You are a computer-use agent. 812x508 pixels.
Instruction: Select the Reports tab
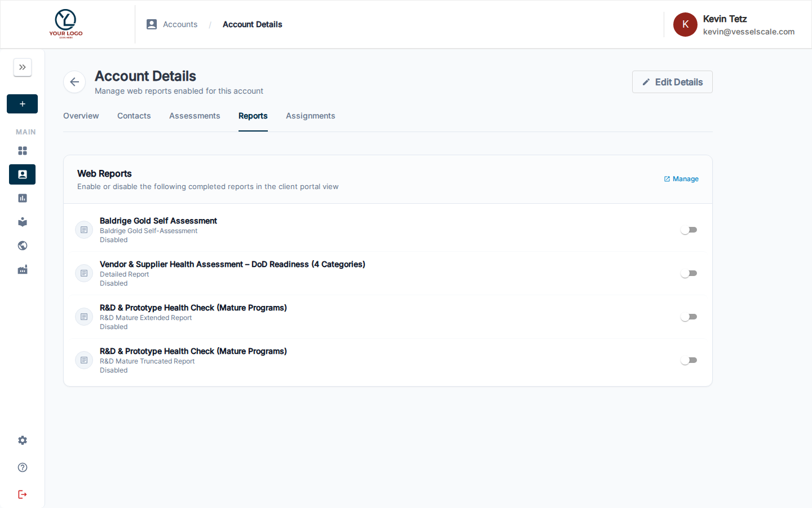pyautogui.click(x=253, y=116)
